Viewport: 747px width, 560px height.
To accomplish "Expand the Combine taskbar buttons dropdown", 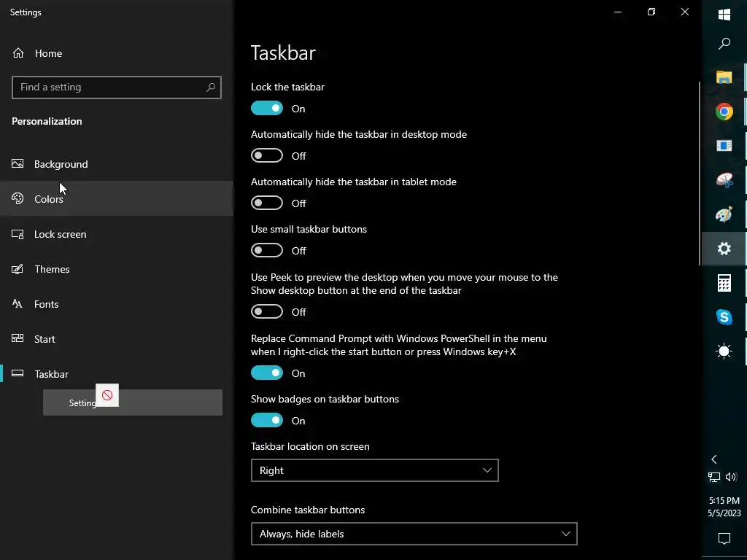I will pyautogui.click(x=414, y=534).
